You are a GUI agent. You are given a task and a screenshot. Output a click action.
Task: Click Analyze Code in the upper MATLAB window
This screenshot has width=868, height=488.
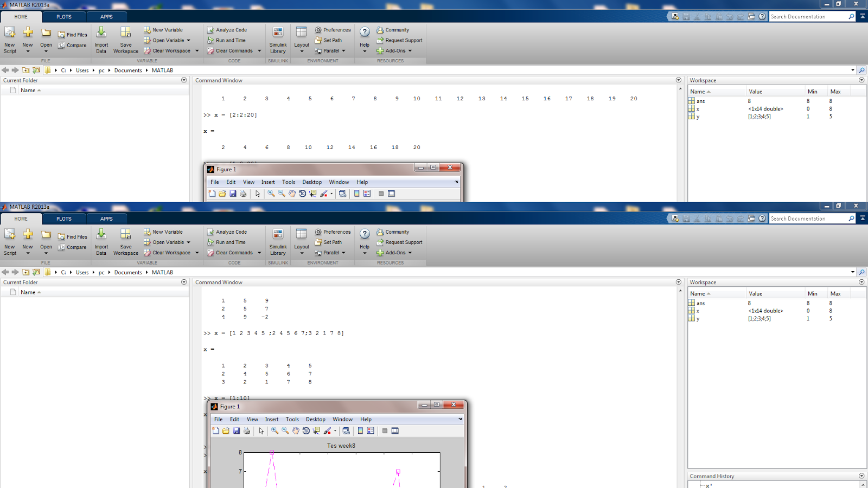tap(227, 30)
